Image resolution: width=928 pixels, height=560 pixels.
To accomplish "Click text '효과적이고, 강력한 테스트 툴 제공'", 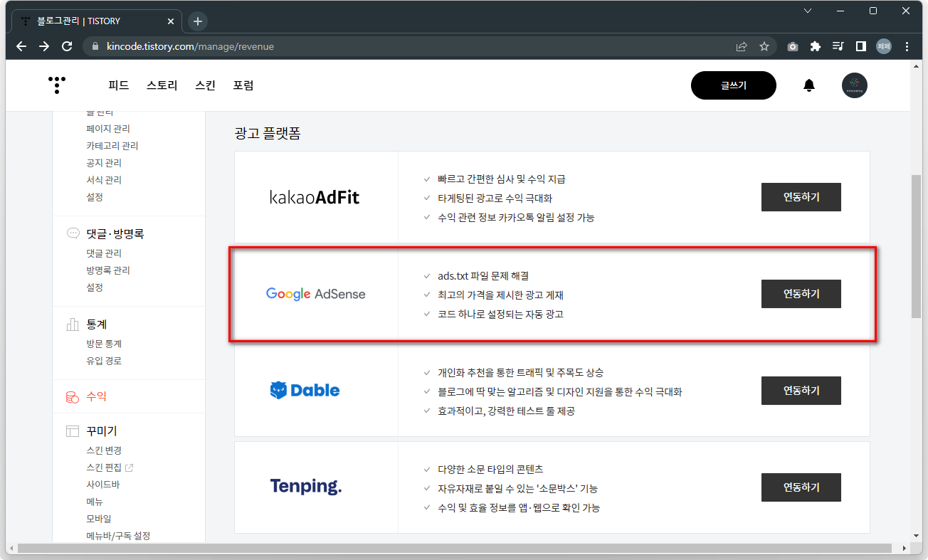I will pos(506,411).
